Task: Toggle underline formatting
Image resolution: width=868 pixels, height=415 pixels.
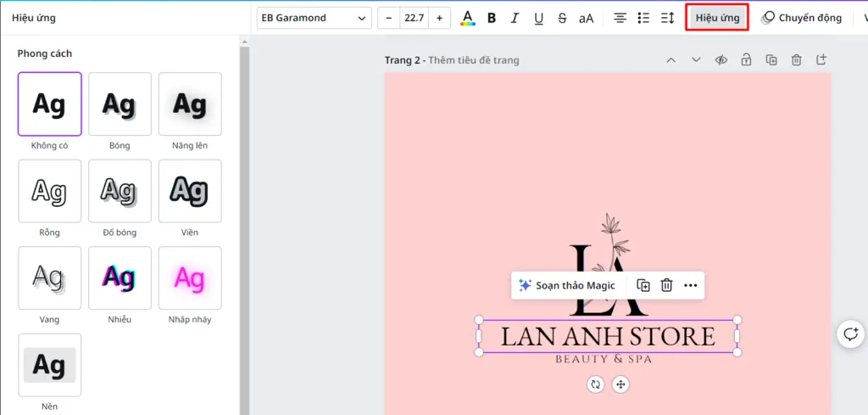Action: 538,18
